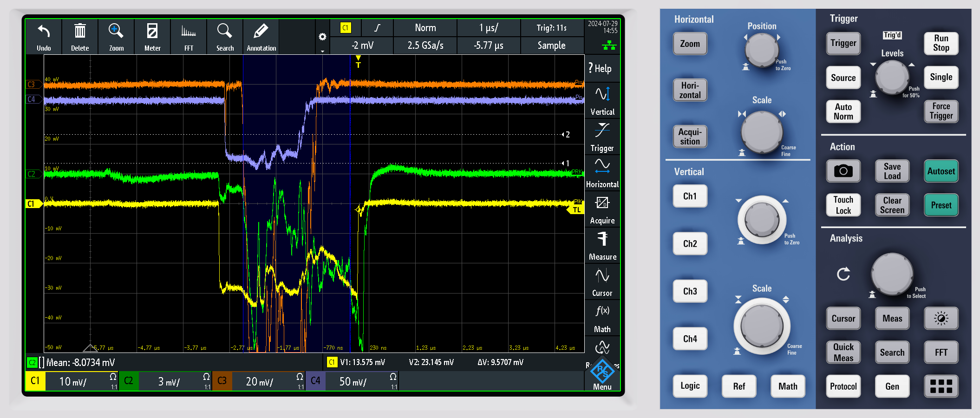980x418 pixels.
Task: Open the brightness intensity button
Action: coord(941,319)
